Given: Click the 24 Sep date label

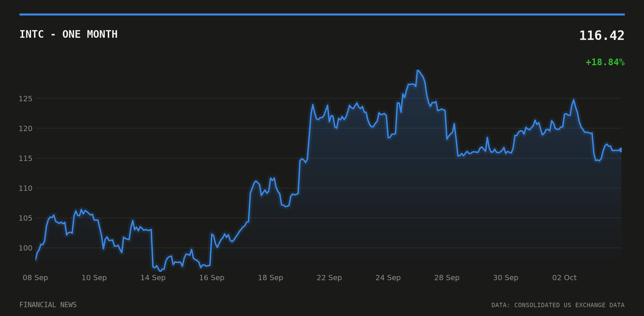Looking at the screenshot, I should click(388, 278).
